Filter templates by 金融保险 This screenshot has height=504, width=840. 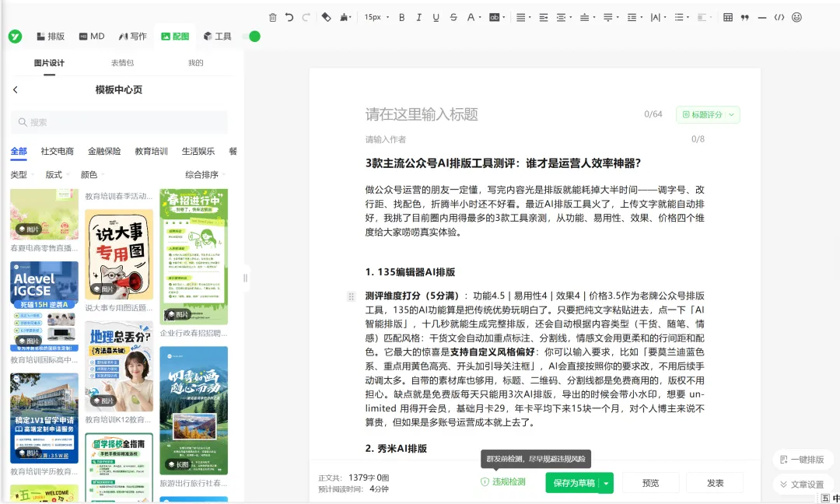104,151
